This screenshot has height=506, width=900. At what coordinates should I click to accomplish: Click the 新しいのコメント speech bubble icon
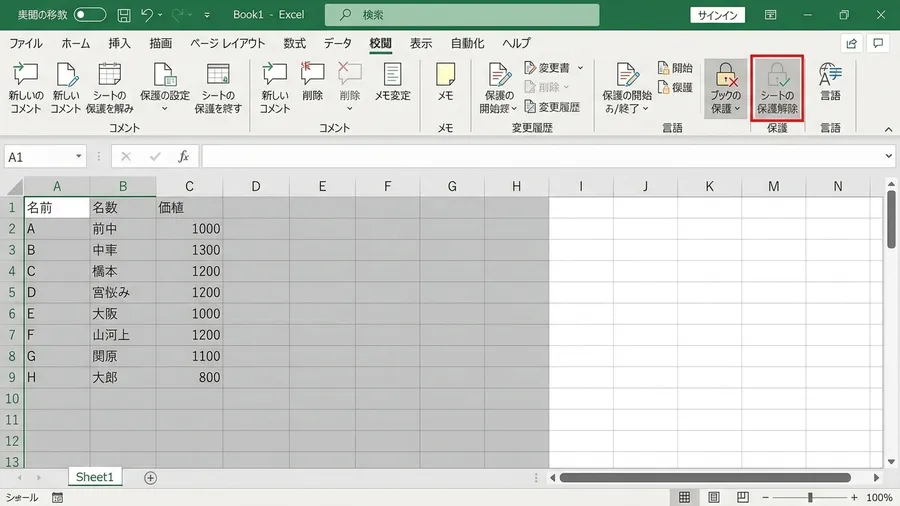click(25, 75)
